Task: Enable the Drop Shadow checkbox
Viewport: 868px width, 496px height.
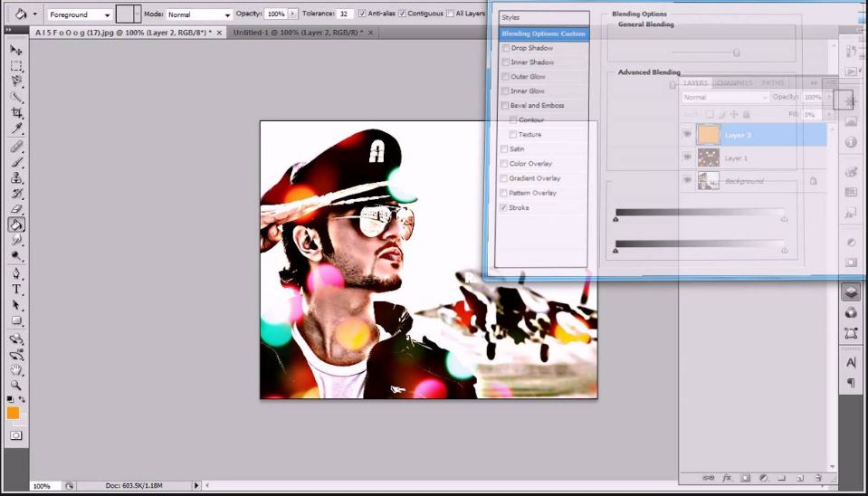Action: tap(504, 48)
